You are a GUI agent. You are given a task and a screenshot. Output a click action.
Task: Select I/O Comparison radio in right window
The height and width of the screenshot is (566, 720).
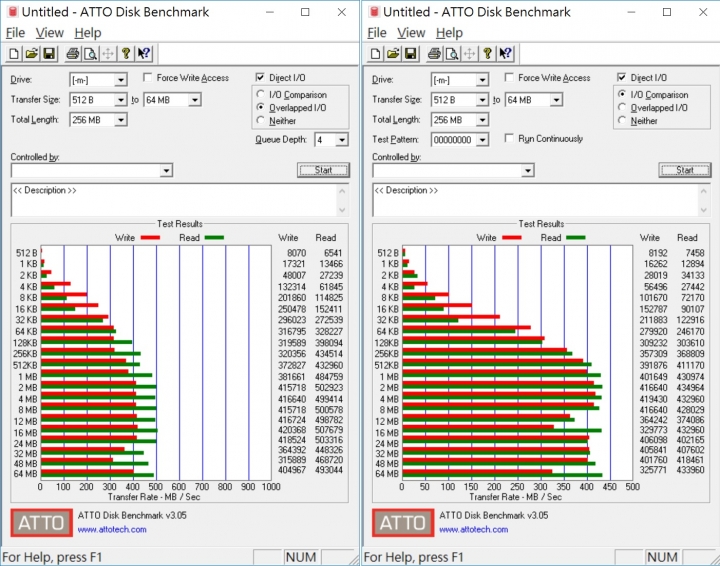point(622,94)
